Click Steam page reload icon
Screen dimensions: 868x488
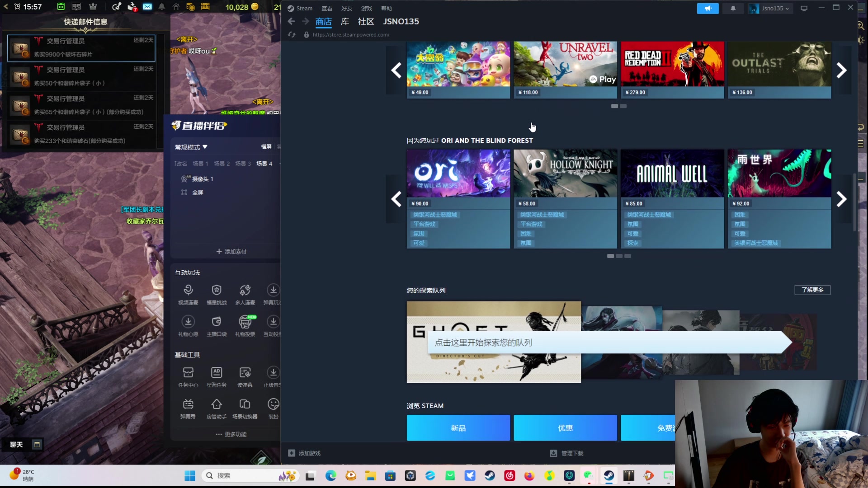tap(292, 35)
